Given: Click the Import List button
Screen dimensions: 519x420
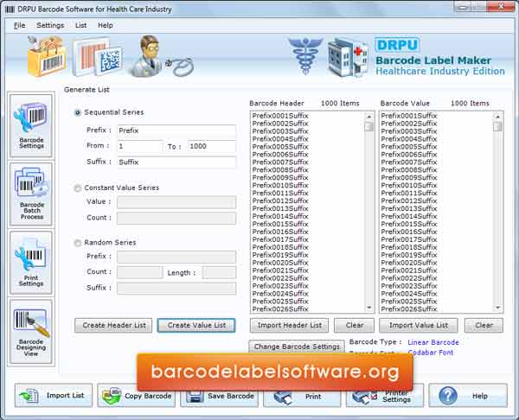Looking at the screenshot, I should click(x=54, y=395).
